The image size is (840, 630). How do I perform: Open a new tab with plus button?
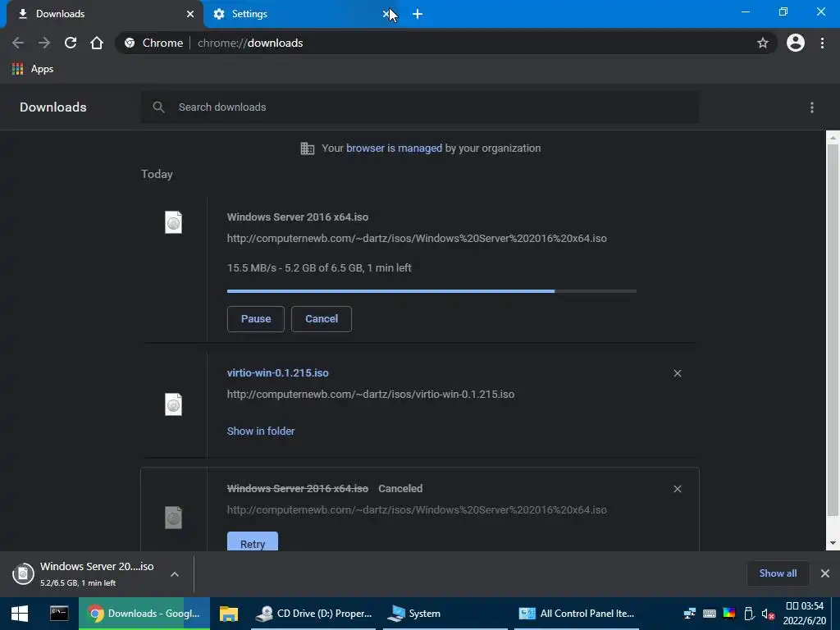pos(418,14)
